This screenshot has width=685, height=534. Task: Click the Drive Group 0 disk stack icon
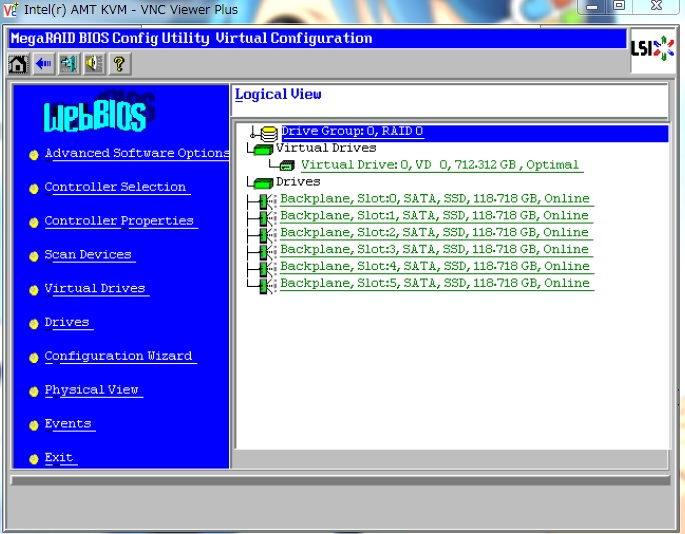269,133
